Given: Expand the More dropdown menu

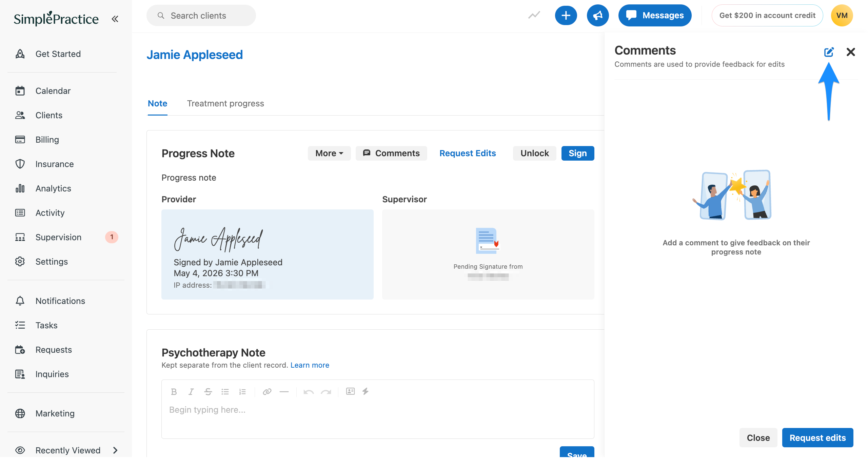Looking at the screenshot, I should (x=329, y=153).
